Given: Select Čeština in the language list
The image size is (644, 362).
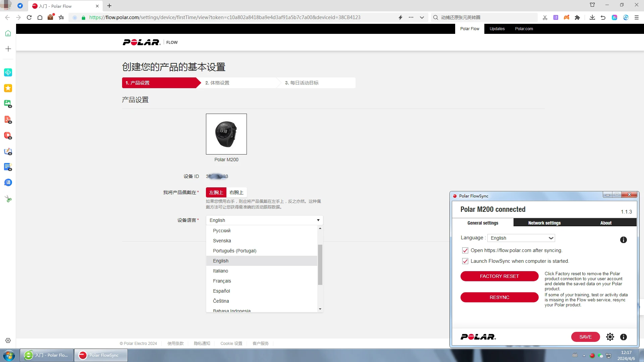Looking at the screenshot, I should point(262,301).
